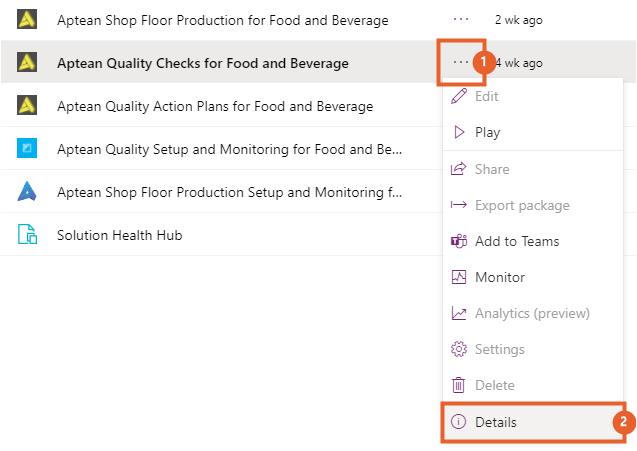Click the Shop Floor Production Setup app icon
The height and width of the screenshot is (451, 637).
coord(28,192)
